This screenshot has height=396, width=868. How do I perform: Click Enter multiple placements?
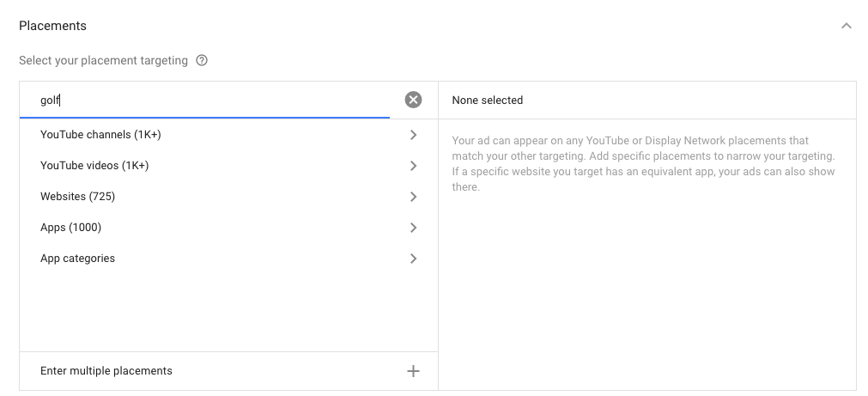pos(106,371)
